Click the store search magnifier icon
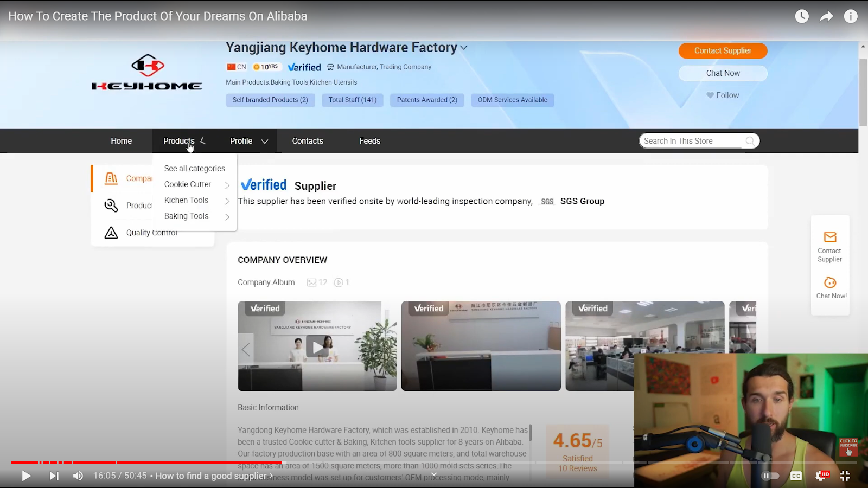The width and height of the screenshot is (868, 488). [750, 141]
